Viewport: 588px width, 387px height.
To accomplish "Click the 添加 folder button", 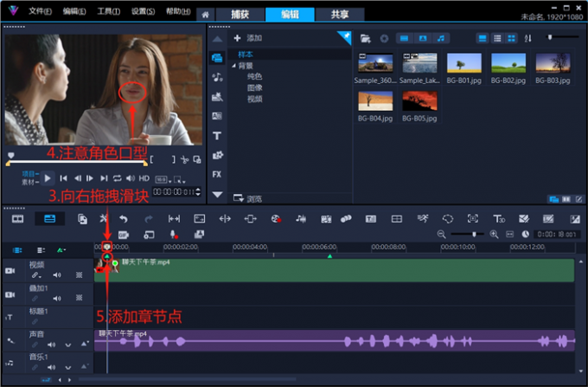I will [x=248, y=38].
